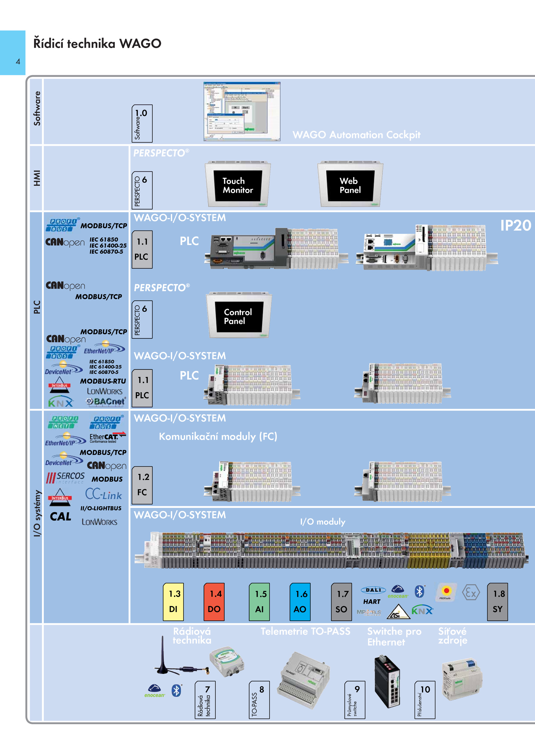Image resolution: width=535 pixels, height=756 pixels.
Task: Open the PERSPECTO 6 tab in the HMI row
Action: (x=142, y=190)
